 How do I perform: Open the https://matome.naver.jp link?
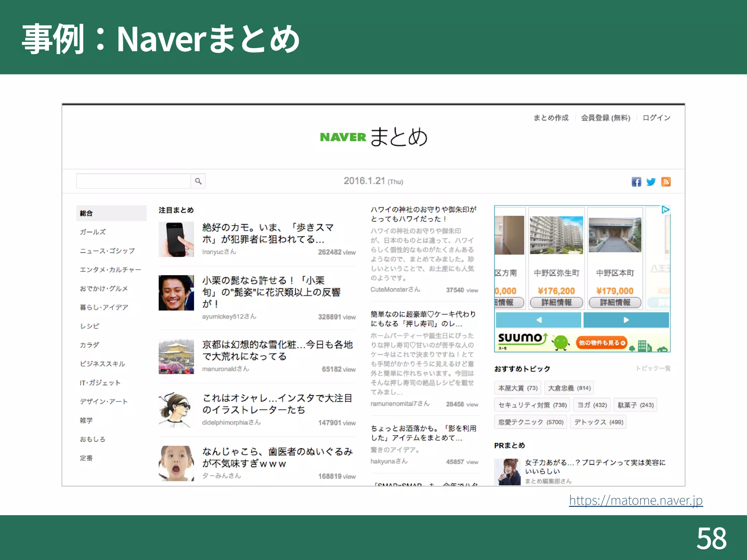pos(636,501)
